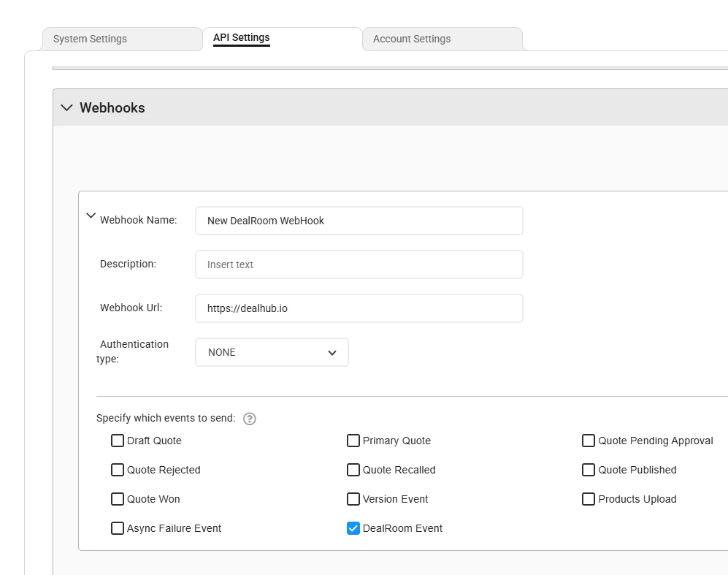Enable the Quote Recalled checkbox

pos(353,470)
